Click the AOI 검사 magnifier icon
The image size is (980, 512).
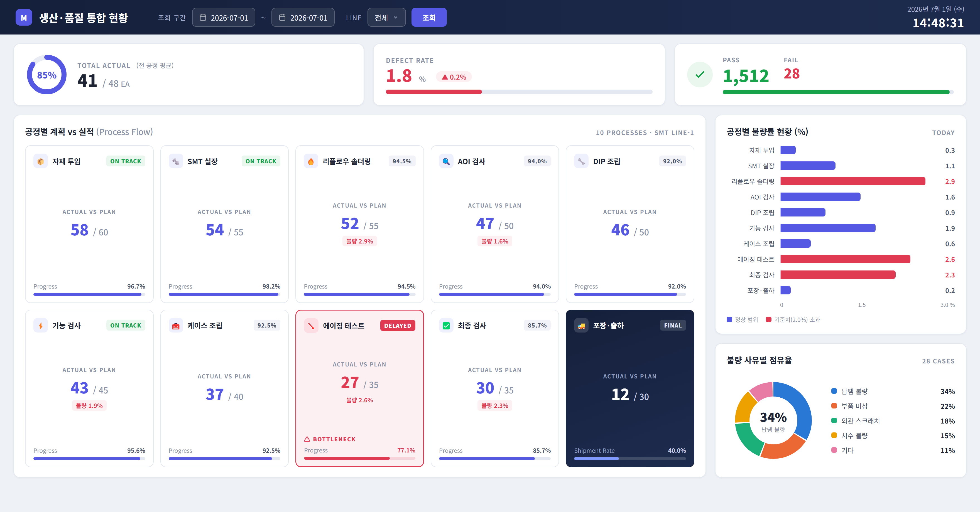(x=446, y=161)
